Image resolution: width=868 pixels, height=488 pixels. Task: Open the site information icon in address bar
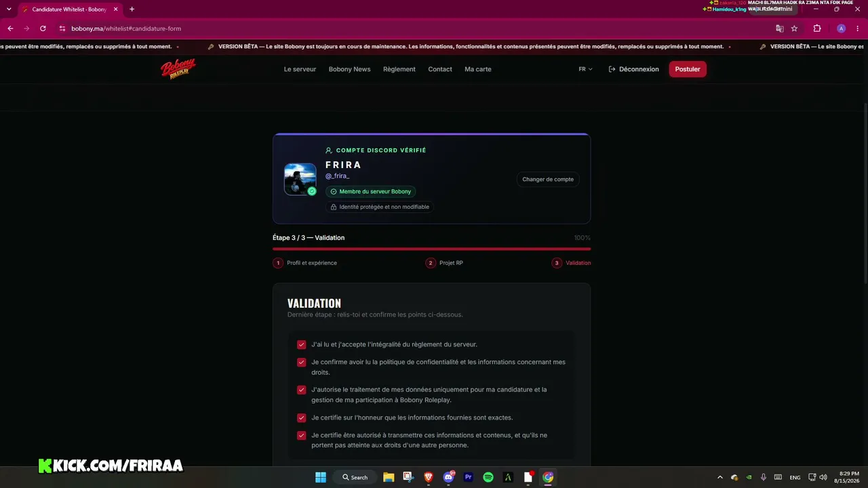tap(62, 28)
